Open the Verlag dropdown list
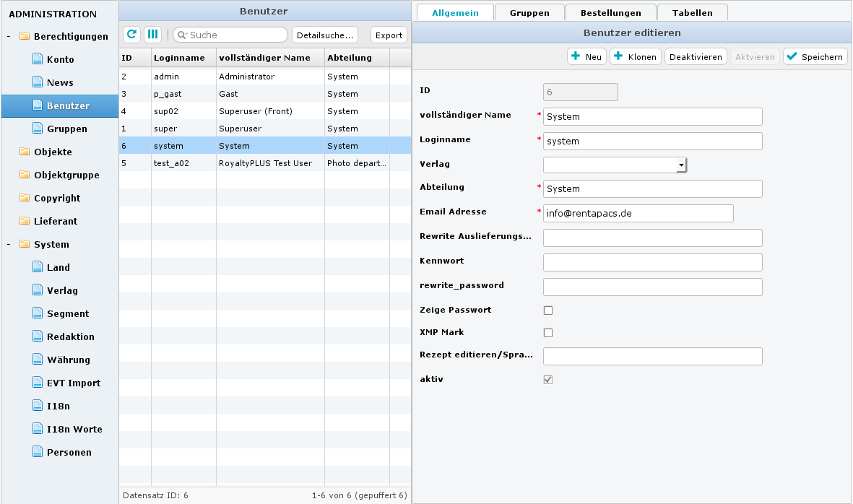The image size is (853, 504). [x=680, y=165]
